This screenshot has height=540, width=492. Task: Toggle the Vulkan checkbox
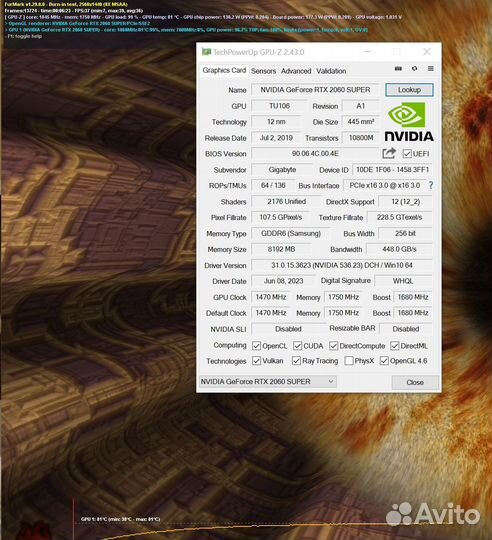pyautogui.click(x=256, y=361)
